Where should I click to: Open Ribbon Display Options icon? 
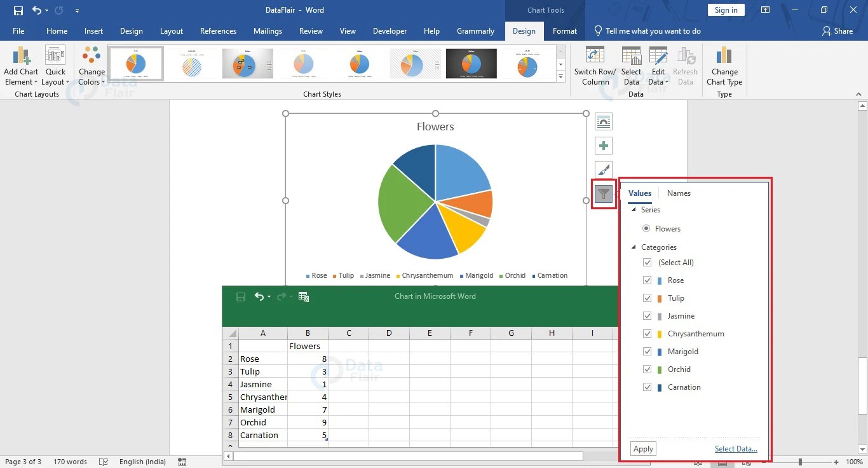(x=764, y=10)
